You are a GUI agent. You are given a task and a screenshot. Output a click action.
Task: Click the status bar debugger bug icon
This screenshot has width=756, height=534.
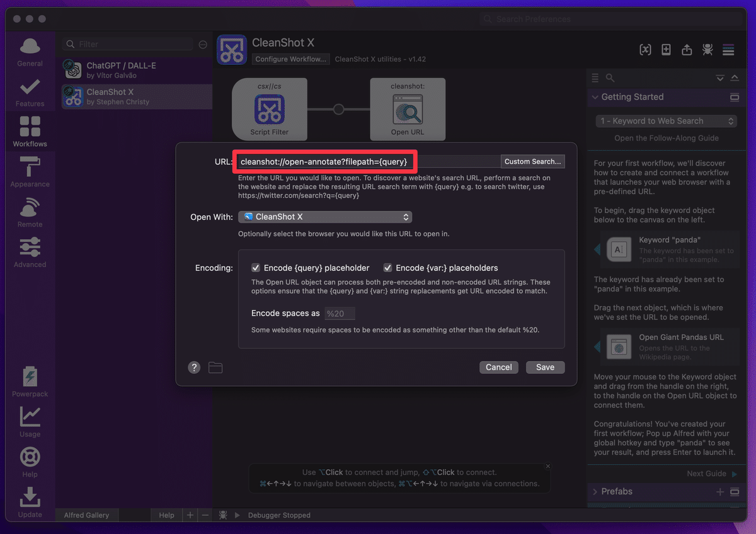pyautogui.click(x=223, y=515)
